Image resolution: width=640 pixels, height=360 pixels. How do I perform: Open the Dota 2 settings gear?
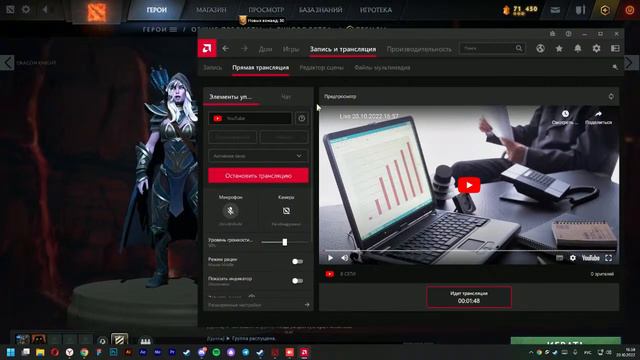tap(26, 9)
